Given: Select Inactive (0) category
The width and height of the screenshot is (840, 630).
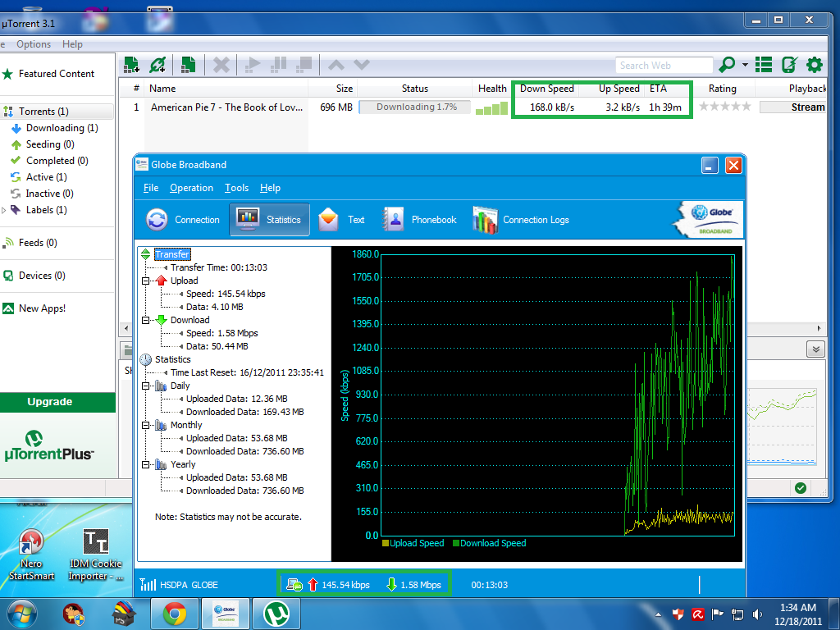Looking at the screenshot, I should (49, 194).
